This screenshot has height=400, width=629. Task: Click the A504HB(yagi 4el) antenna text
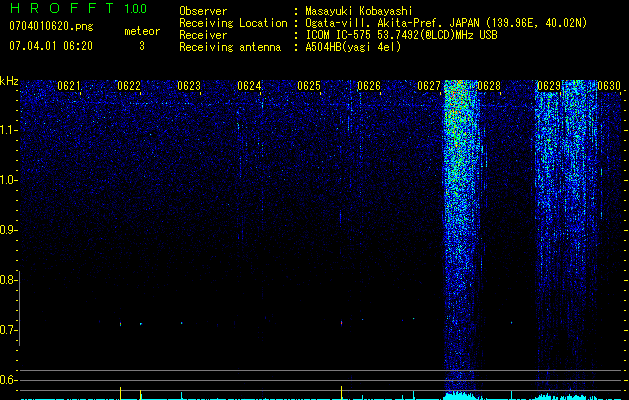(x=353, y=47)
